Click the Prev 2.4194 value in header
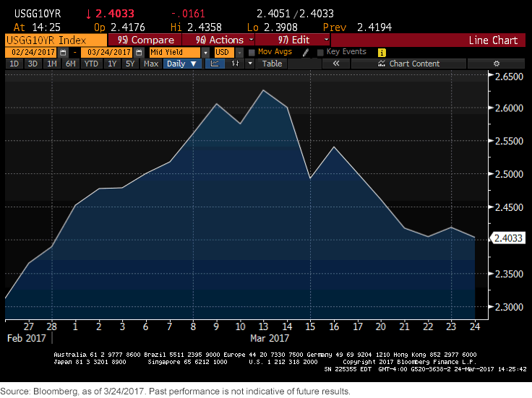532x398 pixels. tap(357, 27)
